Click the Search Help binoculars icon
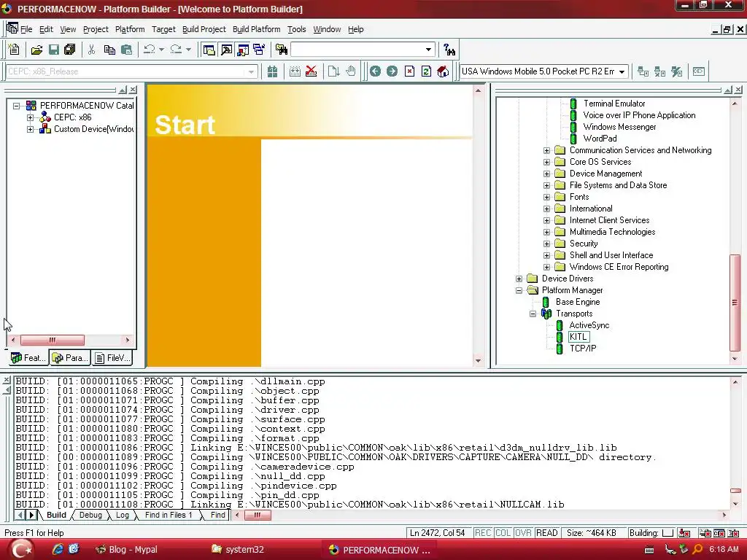The width and height of the screenshot is (747, 560). 449,50
